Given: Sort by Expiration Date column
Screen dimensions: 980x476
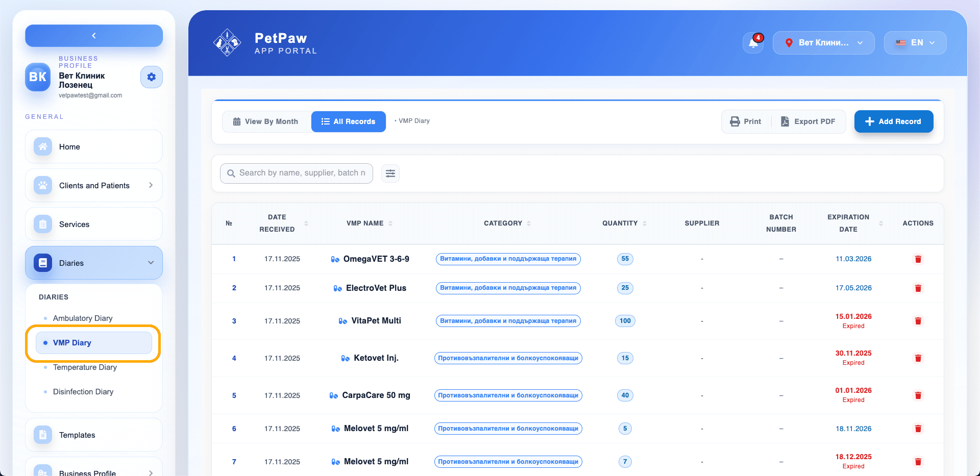Looking at the screenshot, I should point(881,223).
